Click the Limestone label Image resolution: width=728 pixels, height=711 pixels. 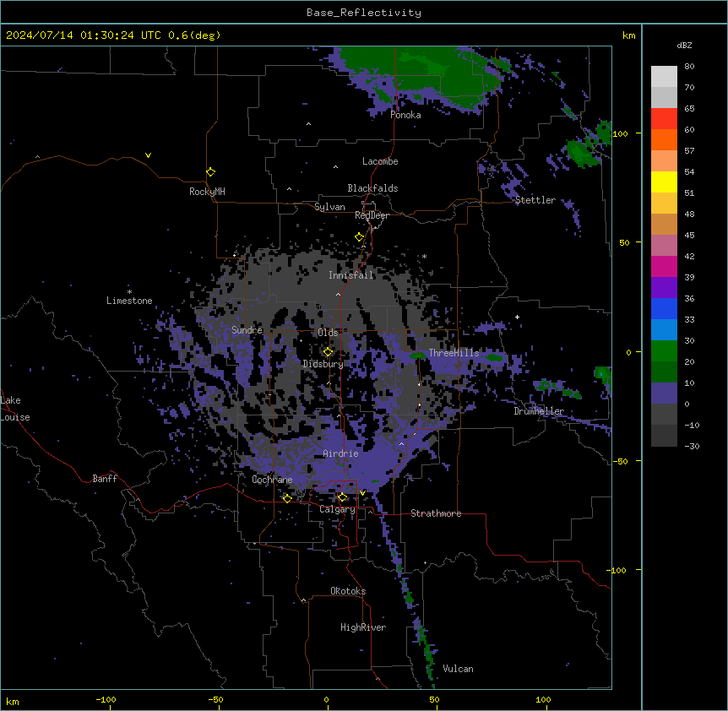coord(129,301)
